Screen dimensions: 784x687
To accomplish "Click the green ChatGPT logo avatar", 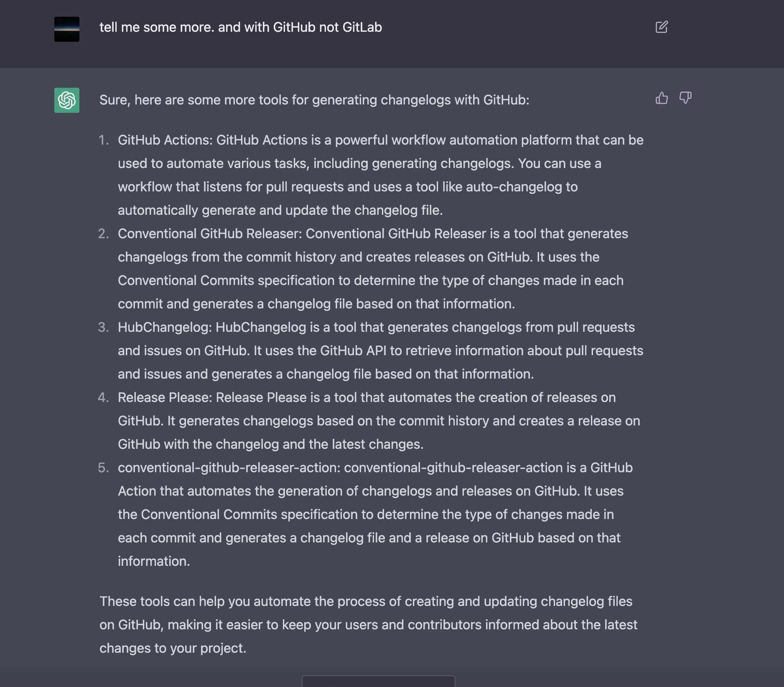I will click(x=67, y=100).
